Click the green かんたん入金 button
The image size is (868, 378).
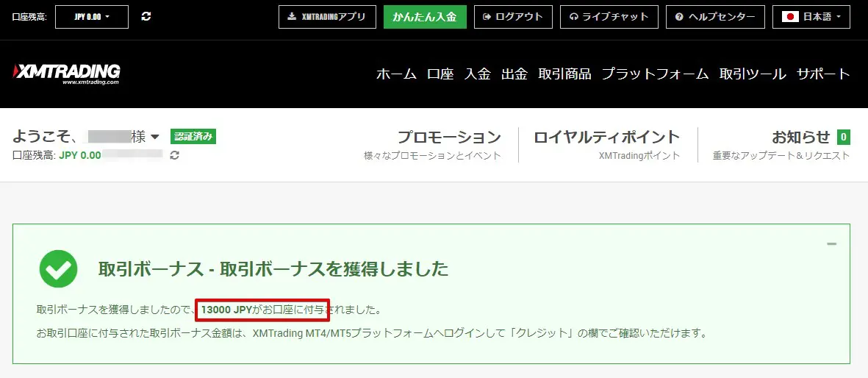point(425,16)
